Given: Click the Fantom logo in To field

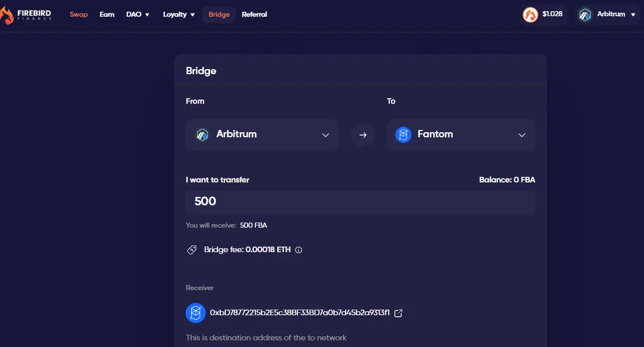Looking at the screenshot, I should pyautogui.click(x=403, y=134).
